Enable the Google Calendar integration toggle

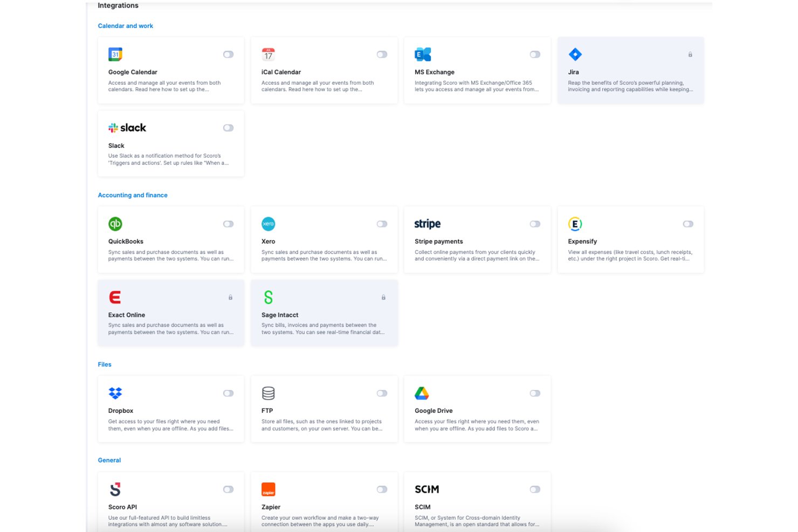tap(229, 54)
